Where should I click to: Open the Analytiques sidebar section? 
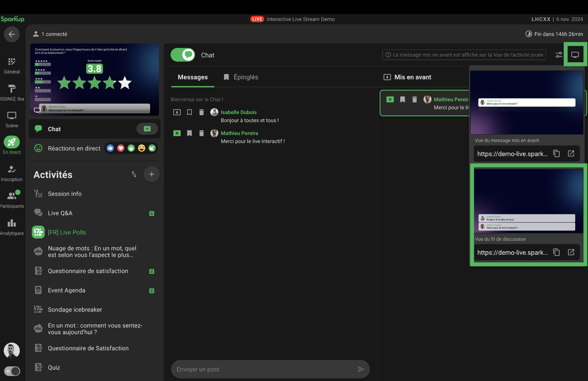click(12, 227)
